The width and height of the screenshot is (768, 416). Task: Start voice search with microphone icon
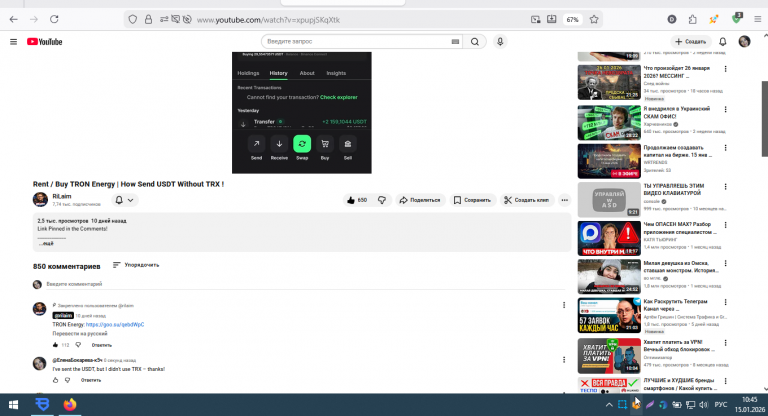[x=500, y=42]
